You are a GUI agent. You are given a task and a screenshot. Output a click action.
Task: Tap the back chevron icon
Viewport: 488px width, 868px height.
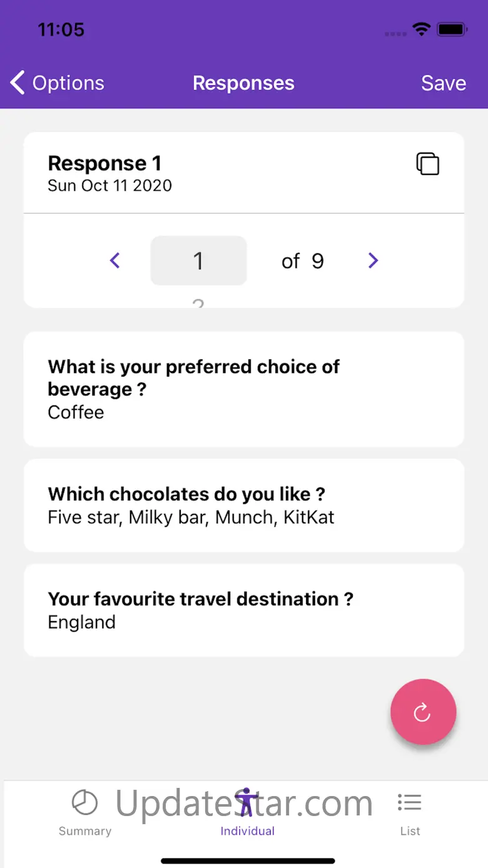click(x=18, y=83)
